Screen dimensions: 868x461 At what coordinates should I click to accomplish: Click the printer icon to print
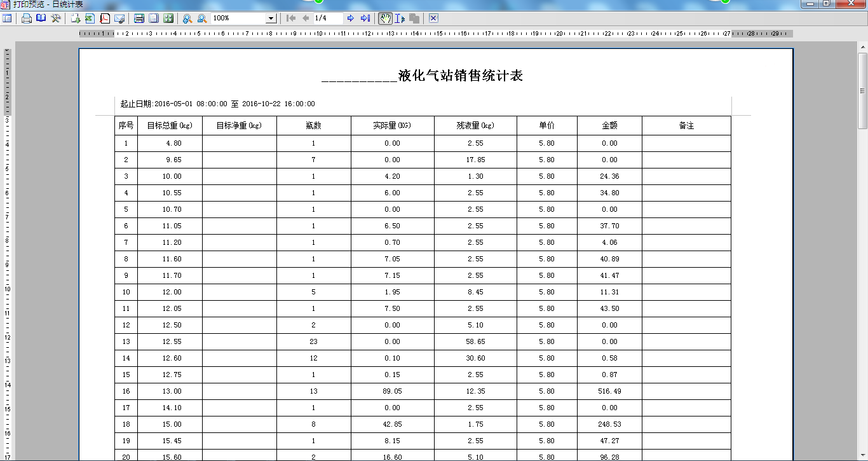tap(26, 18)
